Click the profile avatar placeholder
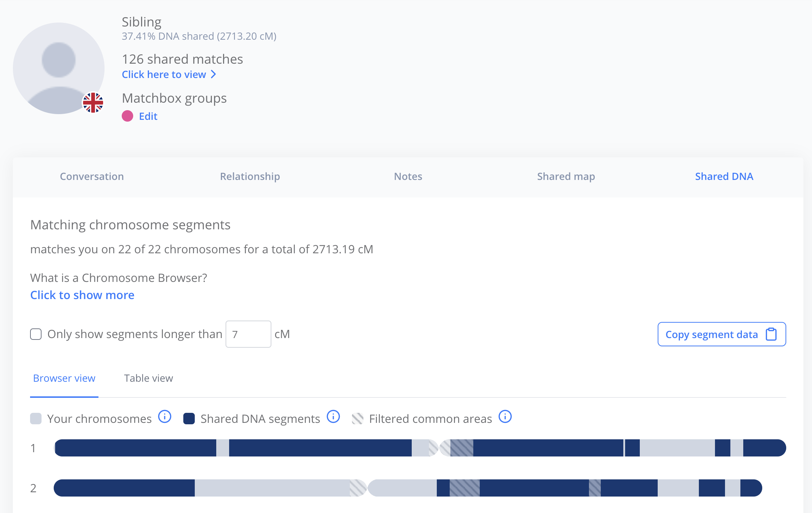Image resolution: width=812 pixels, height=513 pixels. point(59,68)
